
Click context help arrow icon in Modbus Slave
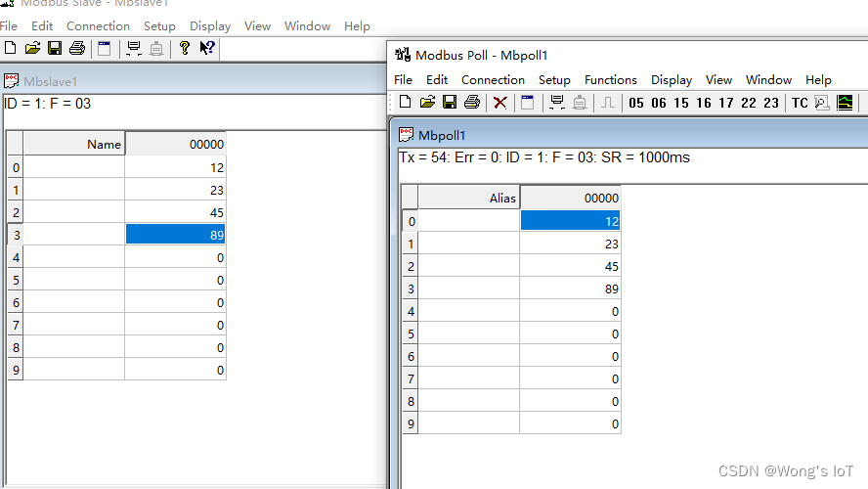tap(207, 48)
